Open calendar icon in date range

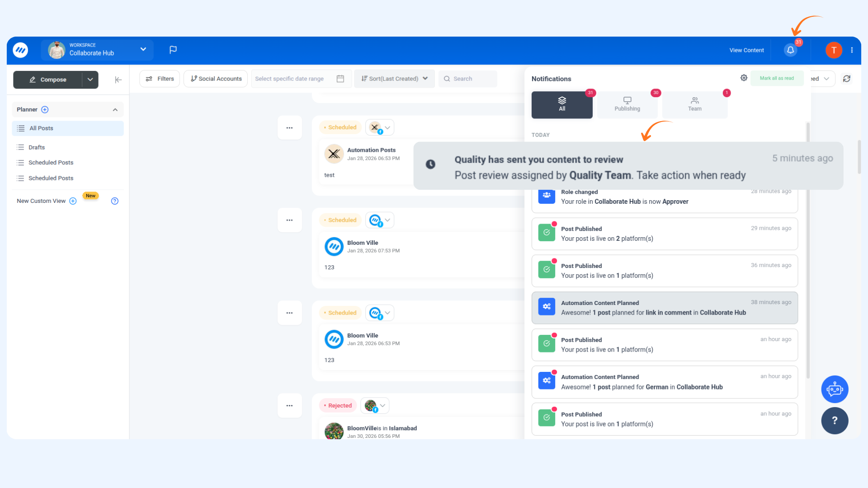(x=340, y=79)
